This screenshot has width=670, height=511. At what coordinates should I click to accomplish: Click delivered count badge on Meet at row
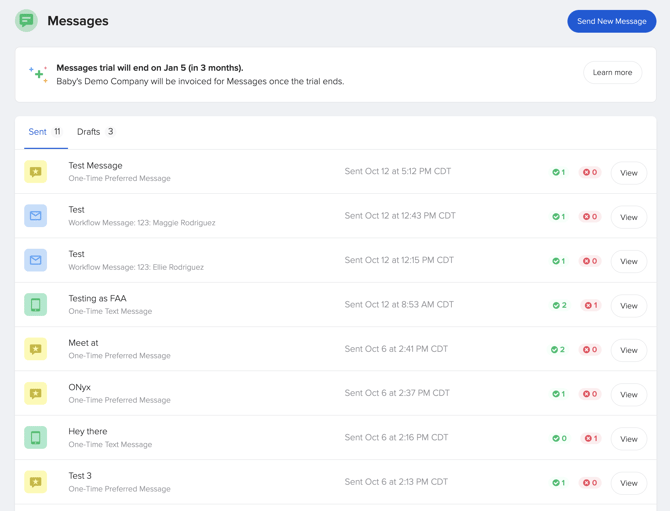558,350
